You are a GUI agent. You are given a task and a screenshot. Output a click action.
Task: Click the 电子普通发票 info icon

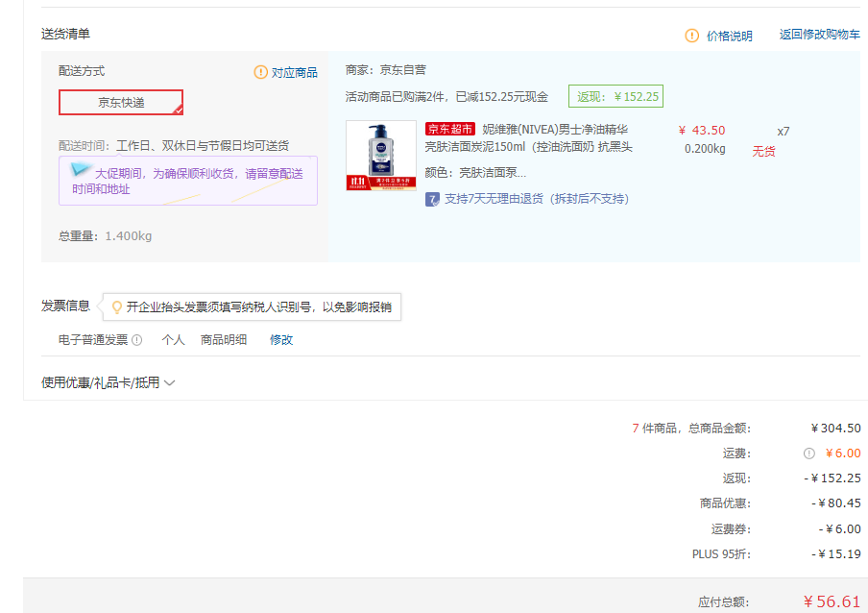point(136,340)
